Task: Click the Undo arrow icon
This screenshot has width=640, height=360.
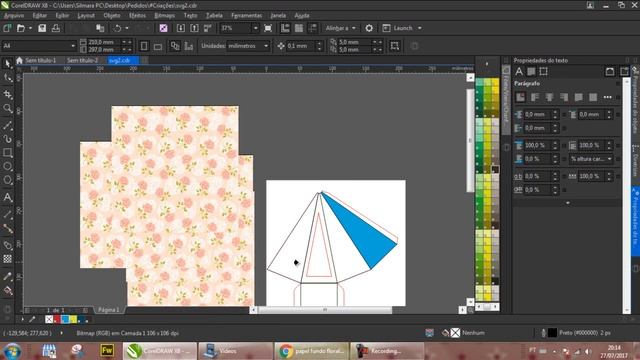Action: point(118,28)
